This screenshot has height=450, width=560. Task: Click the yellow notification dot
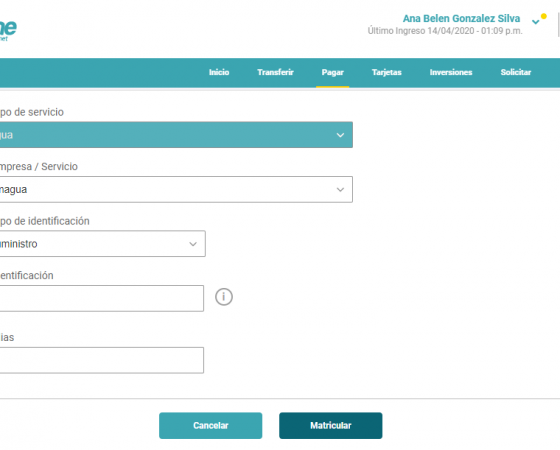click(544, 16)
